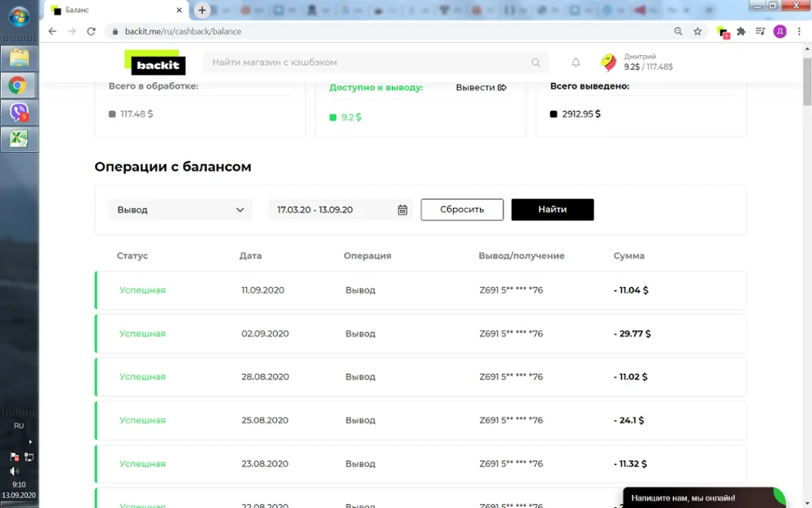
Task: Click Успешная status in the 02.09.2020 row
Action: click(x=142, y=334)
